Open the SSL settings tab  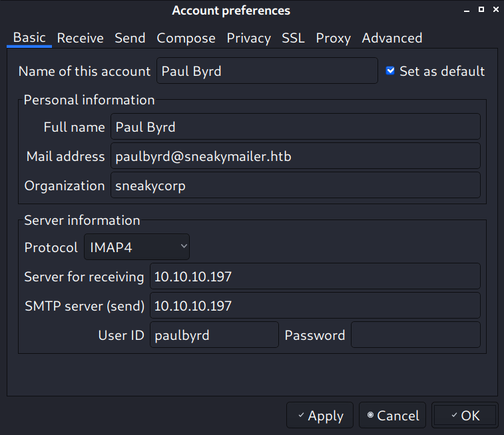pyautogui.click(x=293, y=38)
